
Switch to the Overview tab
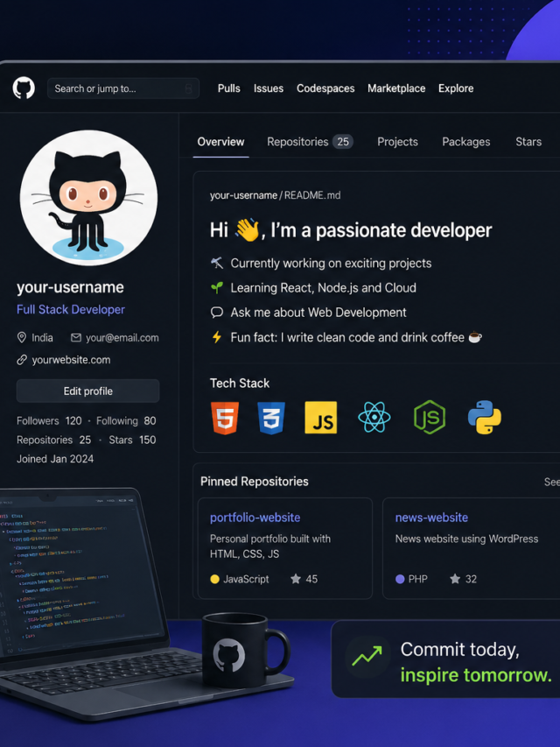pyautogui.click(x=221, y=142)
